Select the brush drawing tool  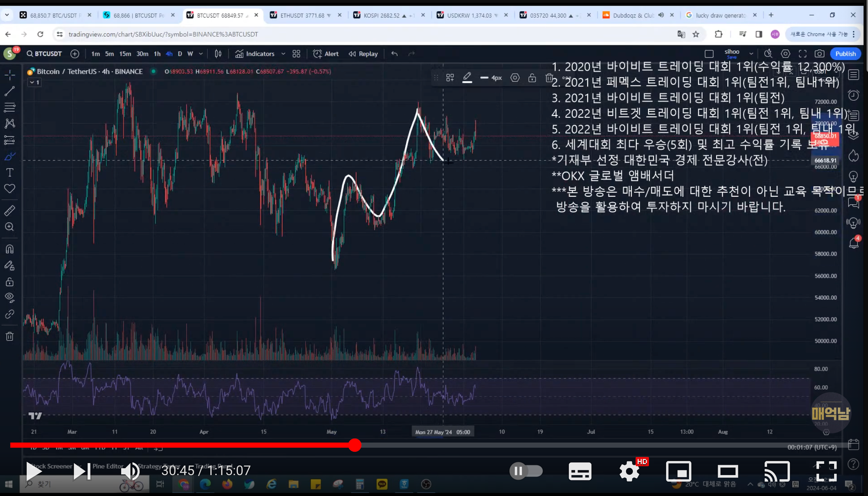pyautogui.click(x=10, y=156)
